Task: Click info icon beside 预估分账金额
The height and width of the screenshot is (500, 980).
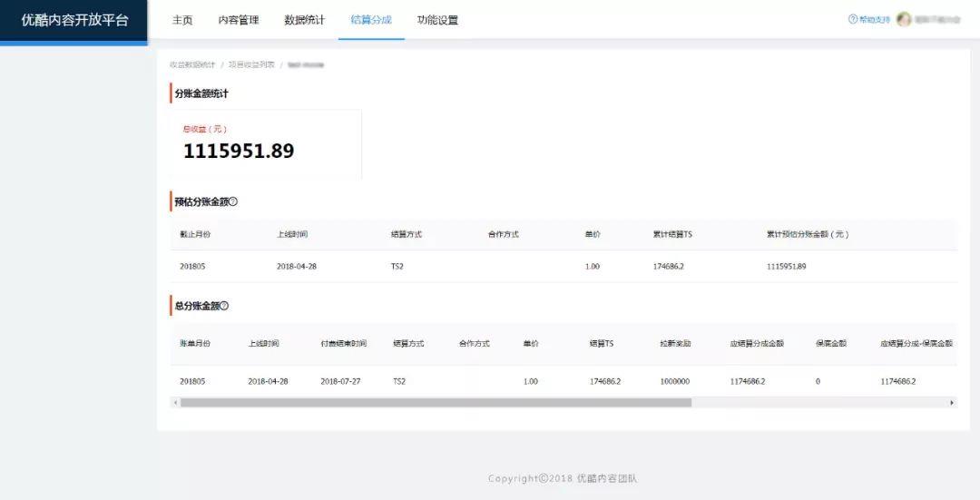Action: click(x=233, y=201)
